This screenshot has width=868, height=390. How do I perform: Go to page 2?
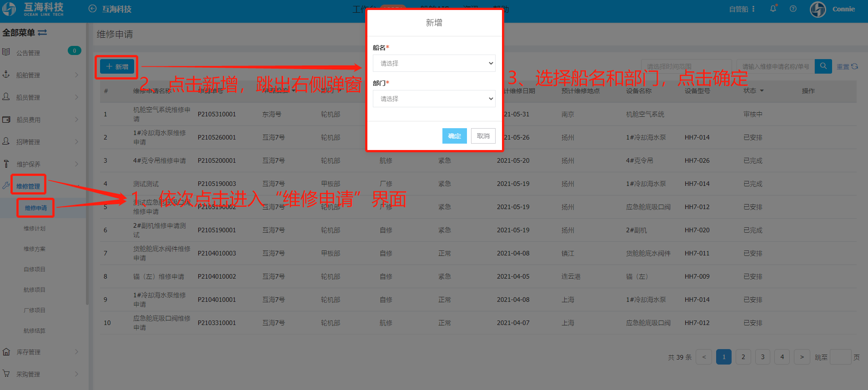[743, 357]
